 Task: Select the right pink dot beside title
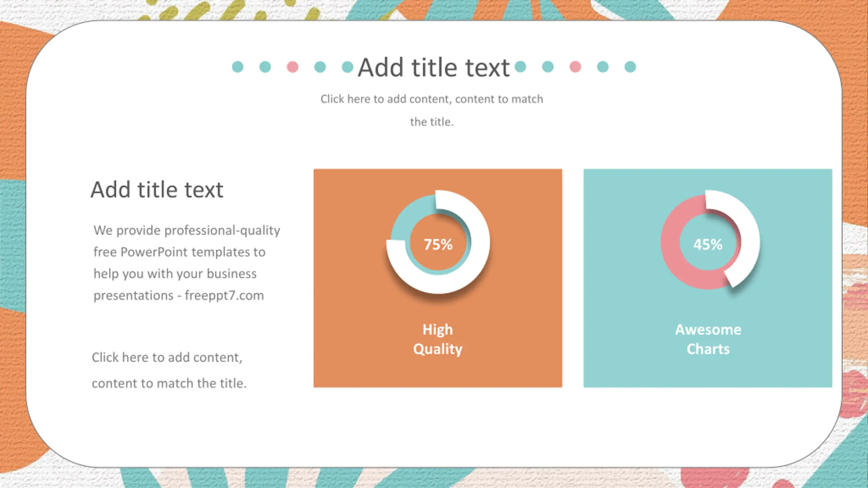point(575,67)
